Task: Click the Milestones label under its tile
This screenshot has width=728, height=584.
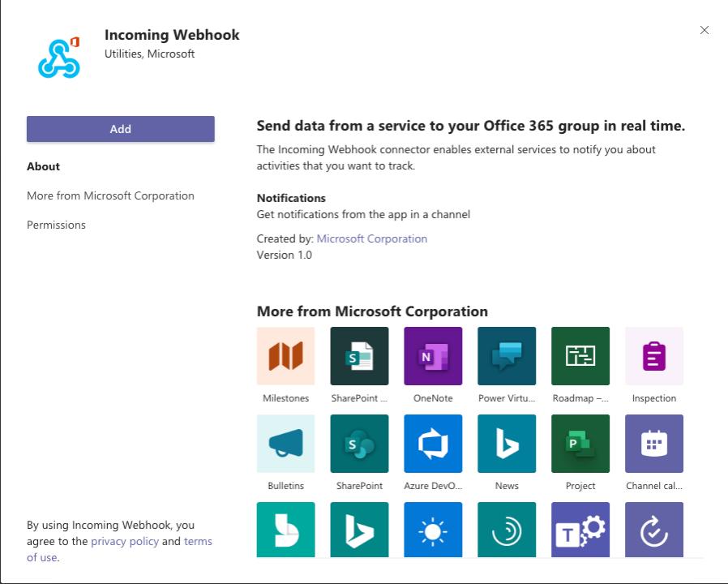Action: pyautogui.click(x=285, y=398)
